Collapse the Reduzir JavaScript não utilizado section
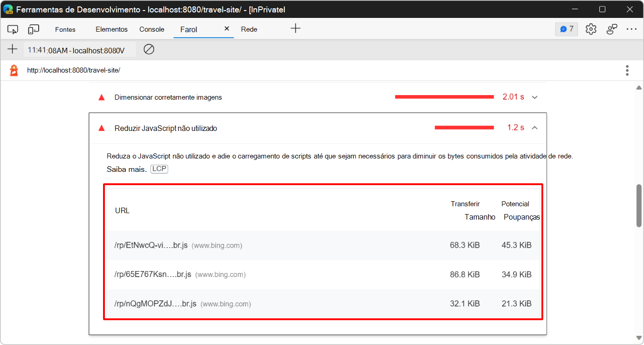This screenshot has width=644, height=345. [x=535, y=128]
